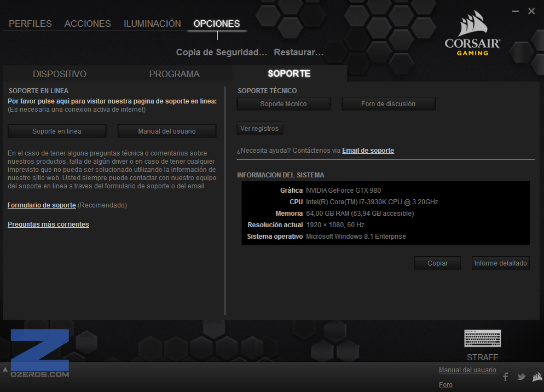Copy system info with Copiar button
The width and height of the screenshot is (544, 392).
click(x=437, y=263)
